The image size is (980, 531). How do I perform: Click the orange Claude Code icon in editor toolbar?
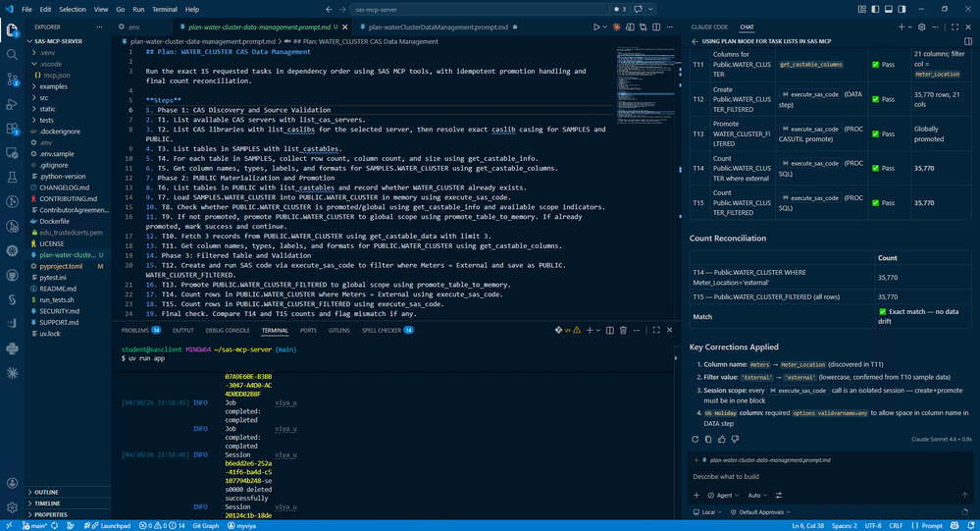pyautogui.click(x=616, y=27)
